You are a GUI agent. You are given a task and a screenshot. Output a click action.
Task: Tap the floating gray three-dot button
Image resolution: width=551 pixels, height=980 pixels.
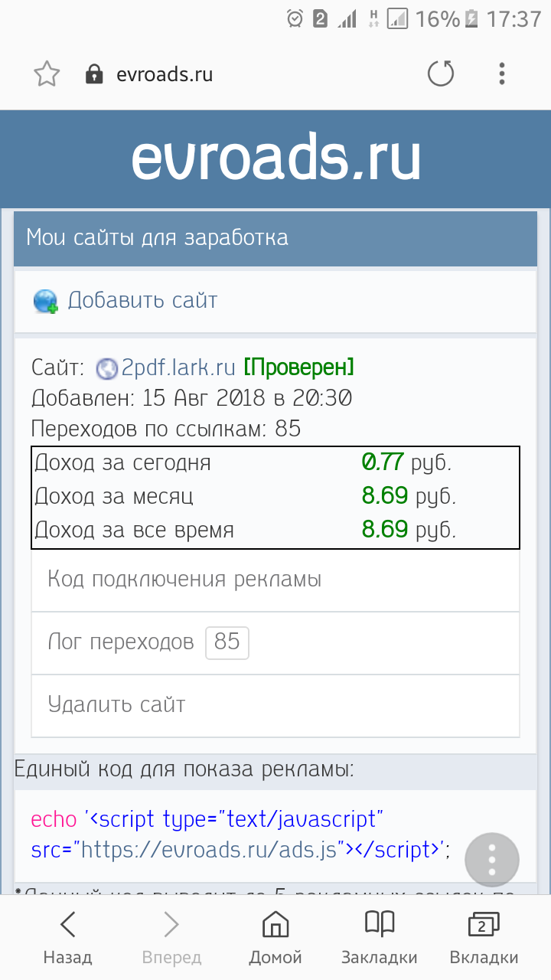(493, 859)
